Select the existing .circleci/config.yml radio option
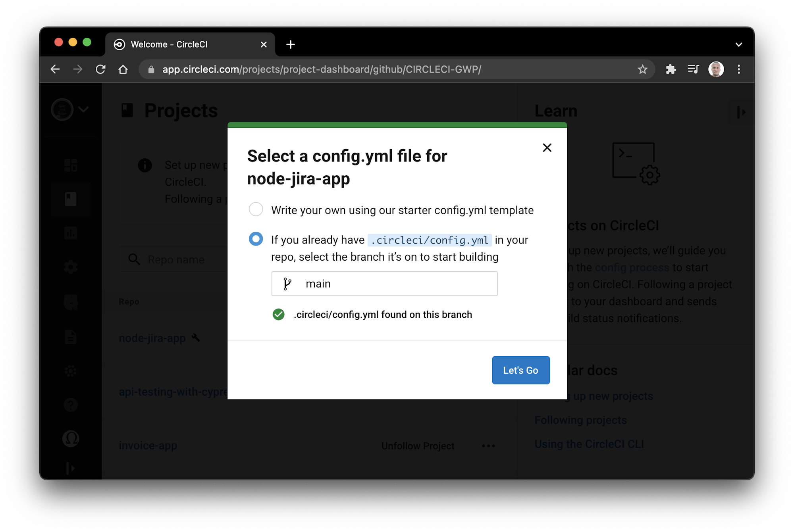Image resolution: width=794 pixels, height=532 pixels. click(256, 239)
